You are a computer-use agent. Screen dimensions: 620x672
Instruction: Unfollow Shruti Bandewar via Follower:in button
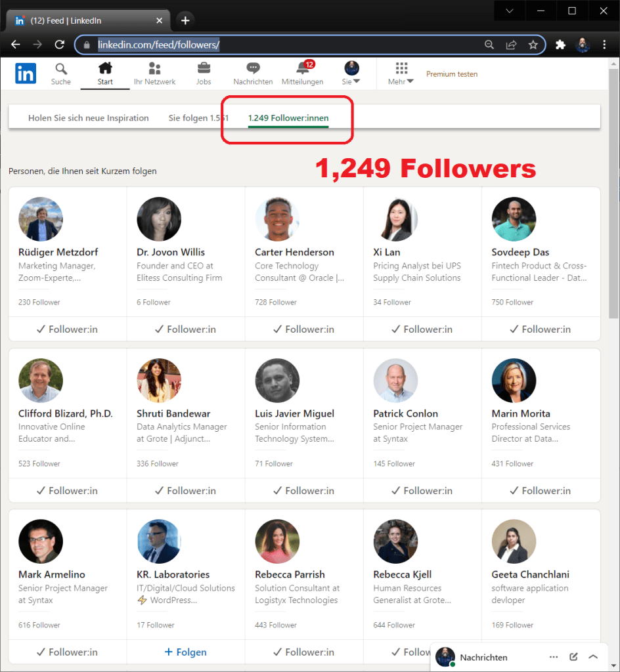click(185, 491)
